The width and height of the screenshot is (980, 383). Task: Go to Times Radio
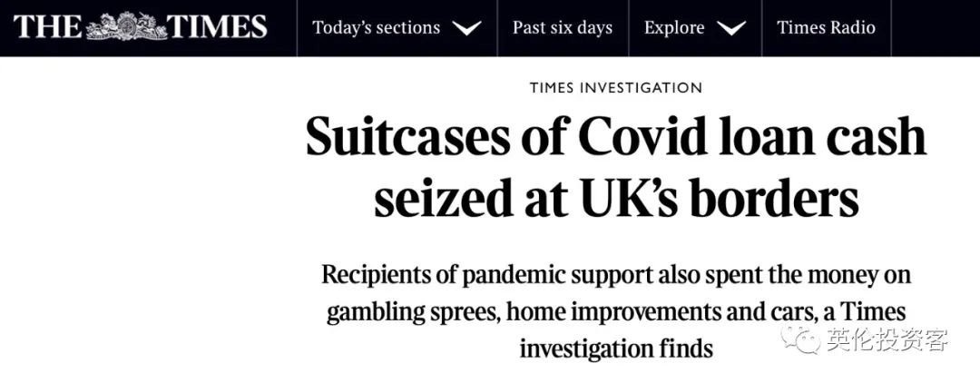826,28
